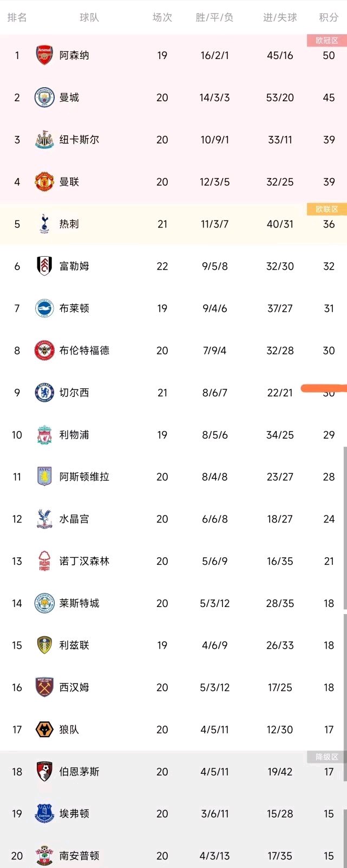Image resolution: width=347 pixels, height=868 pixels.
Task: Sort by 场次 column header
Action: [x=162, y=17]
